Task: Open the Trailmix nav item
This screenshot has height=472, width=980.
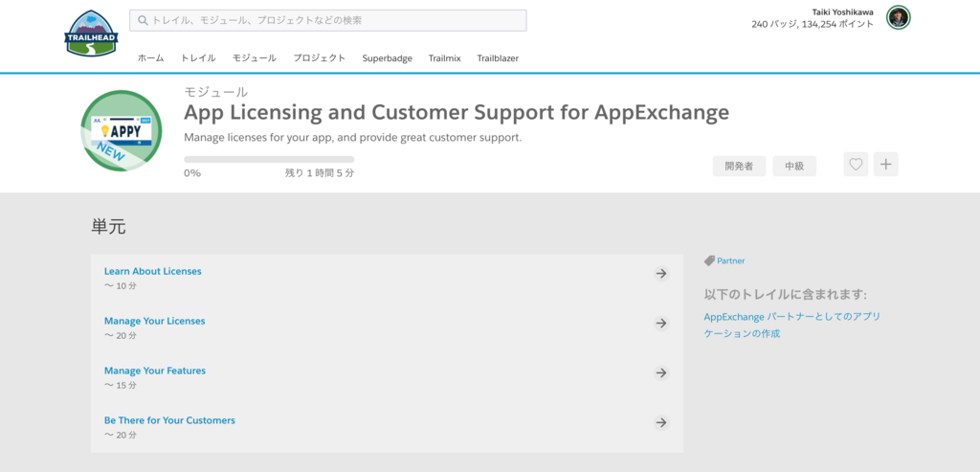Action: 445,58
